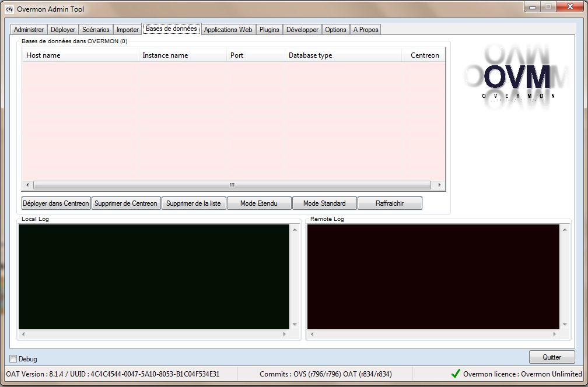Screen dimensions: 588x387
Task: Click Remote Log scroll up arrow
Action: click(565, 229)
